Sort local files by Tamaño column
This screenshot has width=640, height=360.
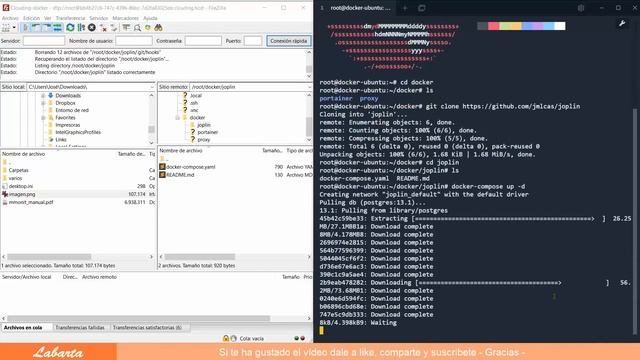(x=131, y=154)
